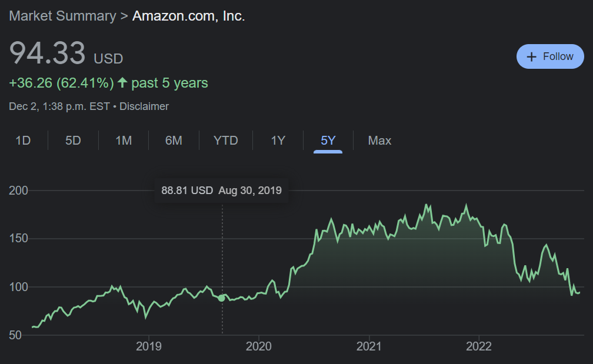Select the 5D time range tab

[x=73, y=141]
